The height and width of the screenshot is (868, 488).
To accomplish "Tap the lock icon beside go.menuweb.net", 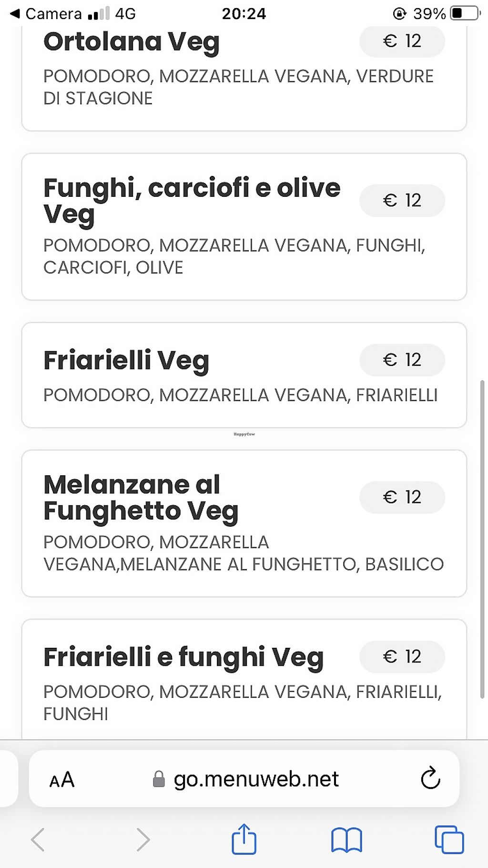I will click(159, 779).
